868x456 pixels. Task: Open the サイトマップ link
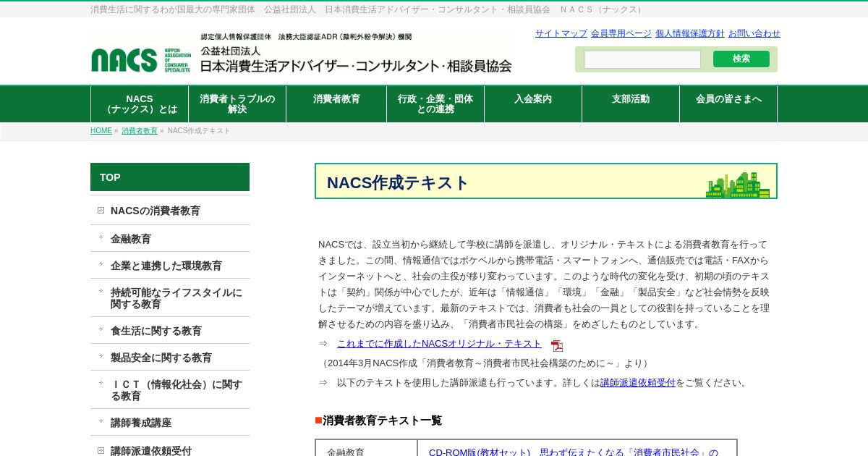tap(561, 33)
